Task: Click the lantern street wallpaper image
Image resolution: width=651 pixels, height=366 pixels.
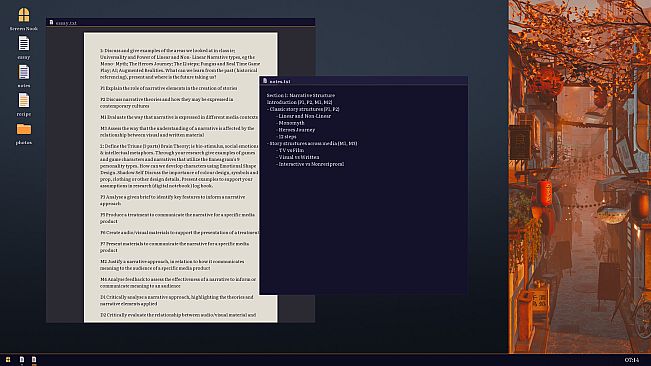Action: [580, 176]
